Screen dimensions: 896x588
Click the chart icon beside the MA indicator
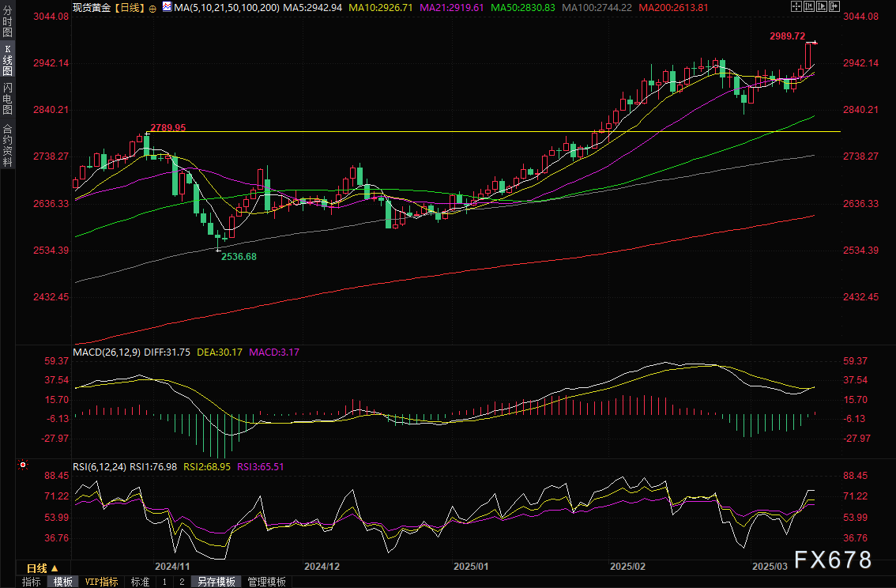tap(166, 7)
